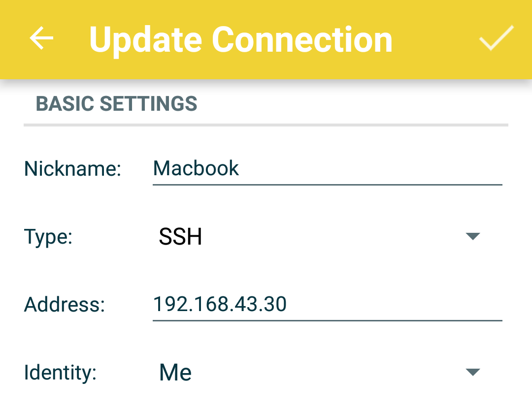Expand the Type dropdown arrow
Viewport: 532px width, 410px height.
tap(472, 237)
